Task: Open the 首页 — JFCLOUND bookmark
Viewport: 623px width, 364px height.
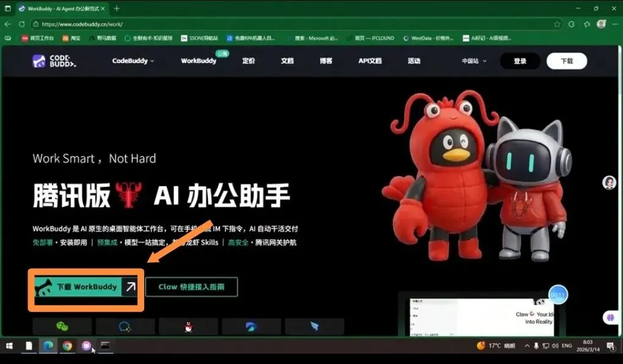Action: pos(370,38)
